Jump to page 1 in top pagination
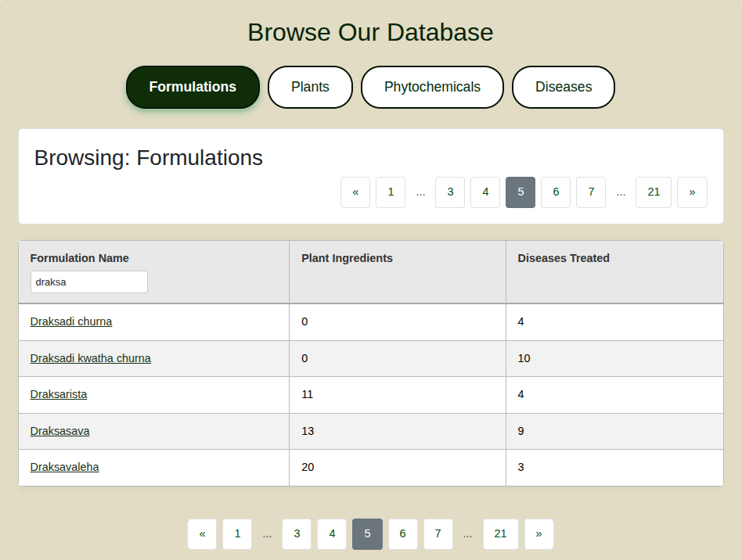This screenshot has height=560, width=742. (391, 192)
